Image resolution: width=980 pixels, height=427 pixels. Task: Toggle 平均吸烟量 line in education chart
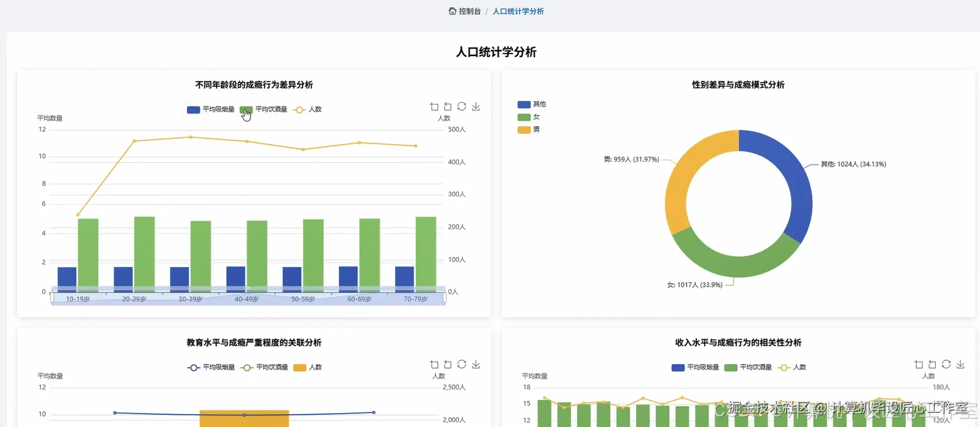(x=211, y=367)
